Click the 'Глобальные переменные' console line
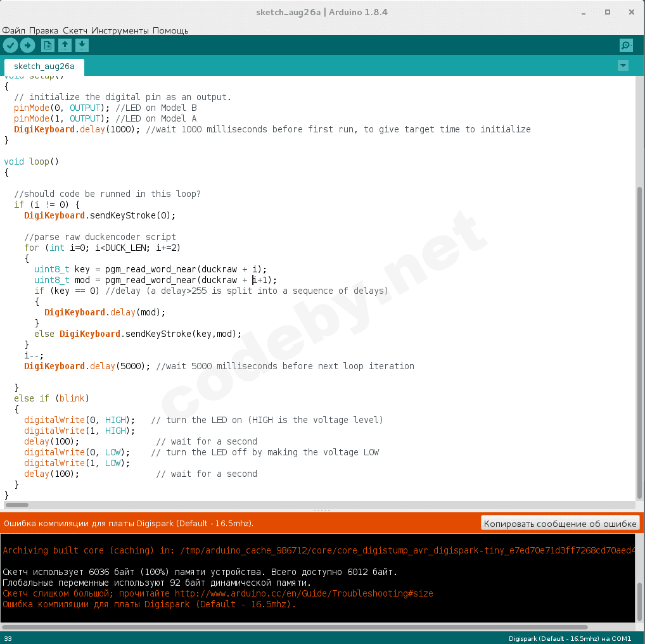 156,583
